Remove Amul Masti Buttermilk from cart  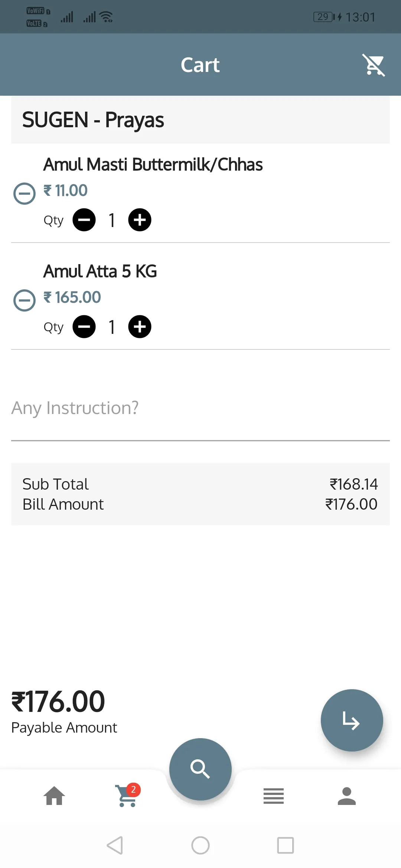pyautogui.click(x=25, y=193)
